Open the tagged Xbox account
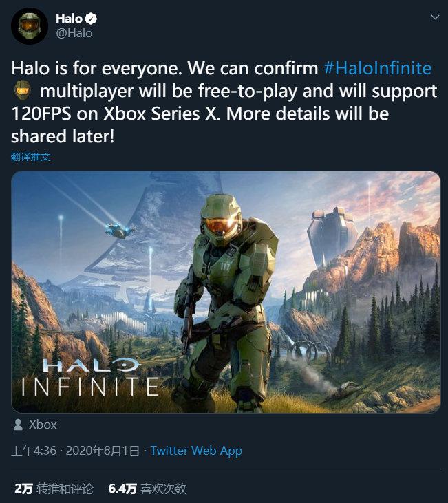This screenshot has height=503, width=448. [43, 425]
